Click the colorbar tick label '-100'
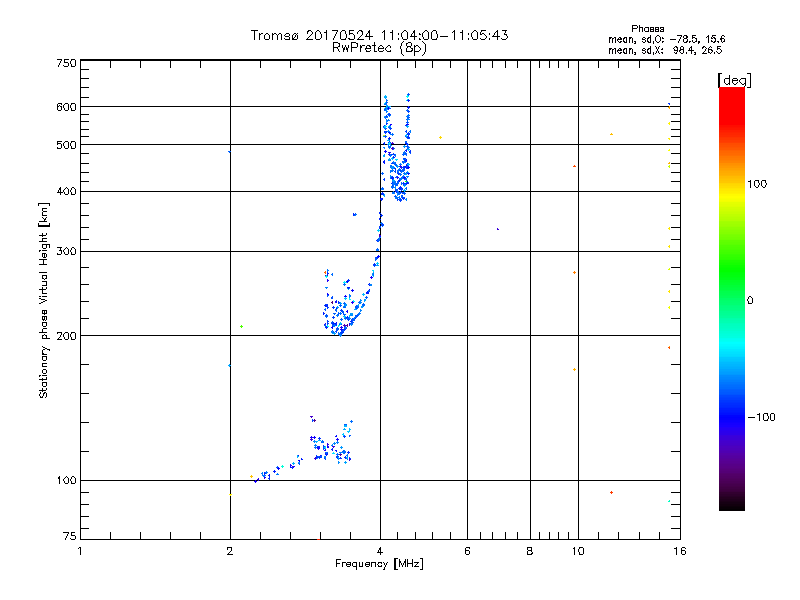This screenshot has width=800, height=600. 762,417
